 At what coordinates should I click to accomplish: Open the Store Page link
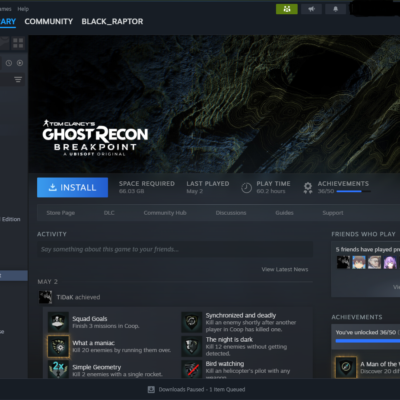point(61,213)
